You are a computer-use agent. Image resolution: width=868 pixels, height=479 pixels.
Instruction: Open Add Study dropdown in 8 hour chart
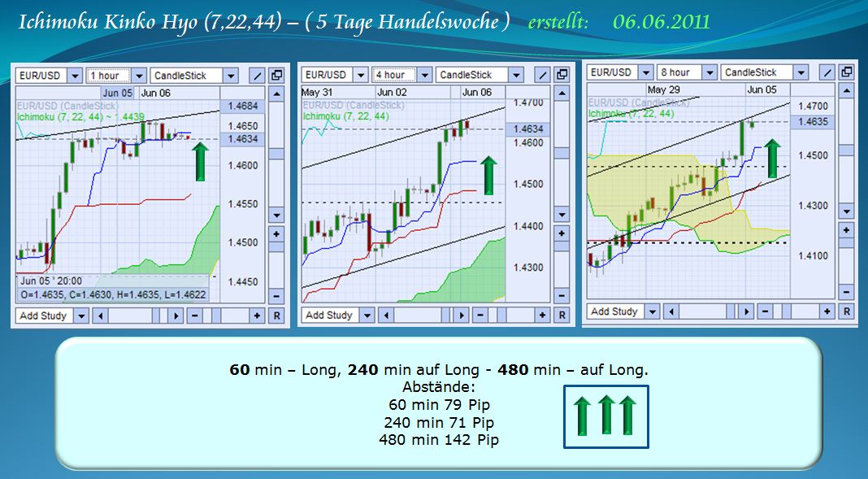click(x=652, y=311)
